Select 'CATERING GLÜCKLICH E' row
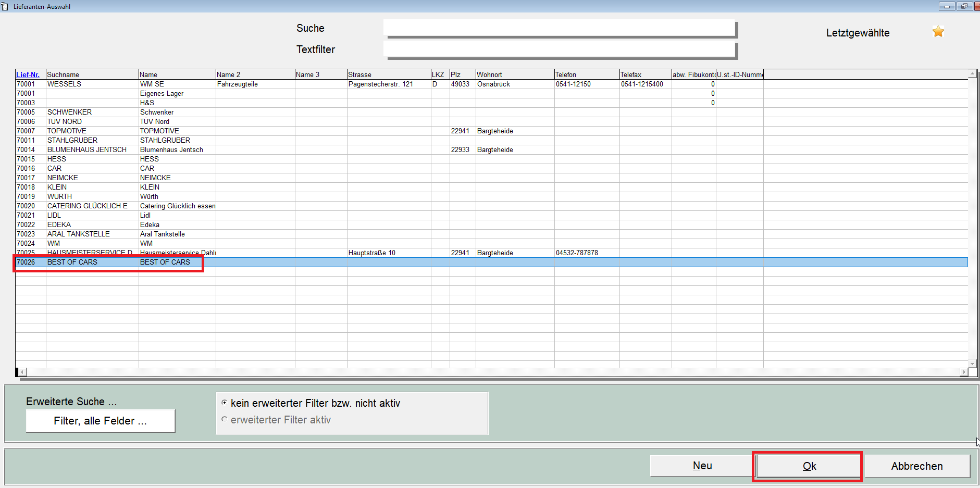980x488 pixels. point(491,206)
